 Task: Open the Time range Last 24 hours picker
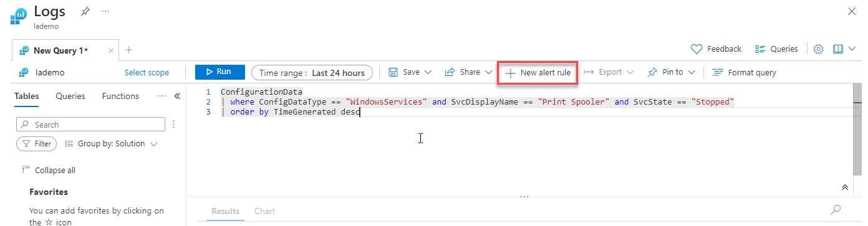[312, 72]
